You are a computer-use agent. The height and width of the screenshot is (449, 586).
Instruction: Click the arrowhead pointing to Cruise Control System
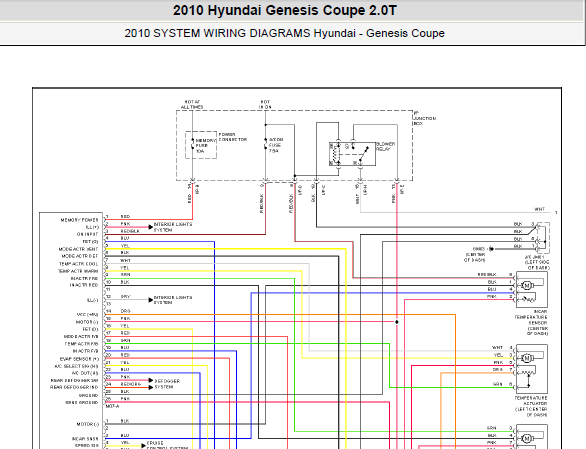pos(144,445)
